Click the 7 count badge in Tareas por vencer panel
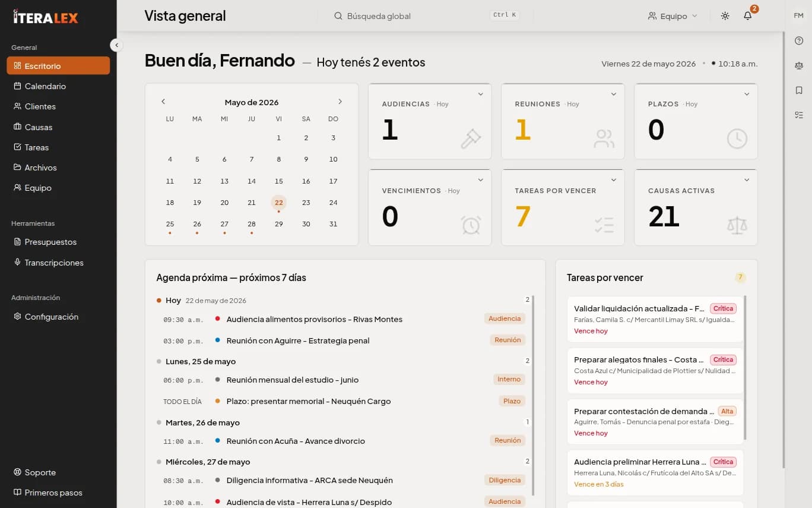The image size is (812, 508). click(x=740, y=277)
